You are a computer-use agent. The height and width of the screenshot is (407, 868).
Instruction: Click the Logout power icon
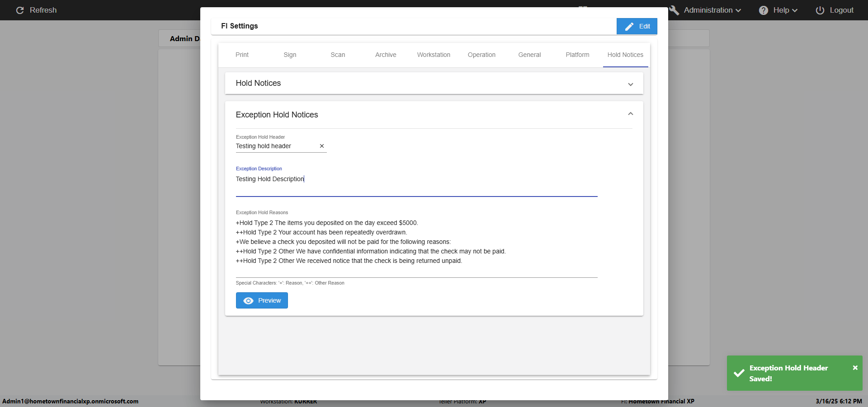pos(820,10)
